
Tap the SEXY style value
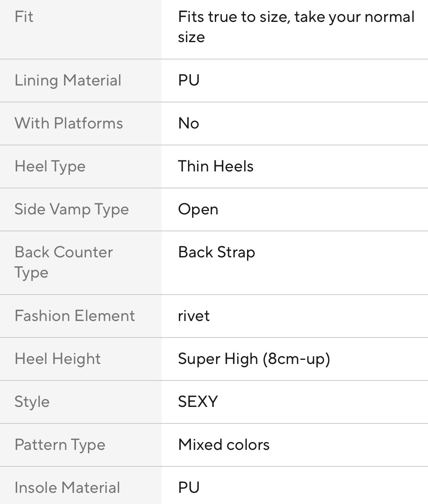[x=198, y=402]
